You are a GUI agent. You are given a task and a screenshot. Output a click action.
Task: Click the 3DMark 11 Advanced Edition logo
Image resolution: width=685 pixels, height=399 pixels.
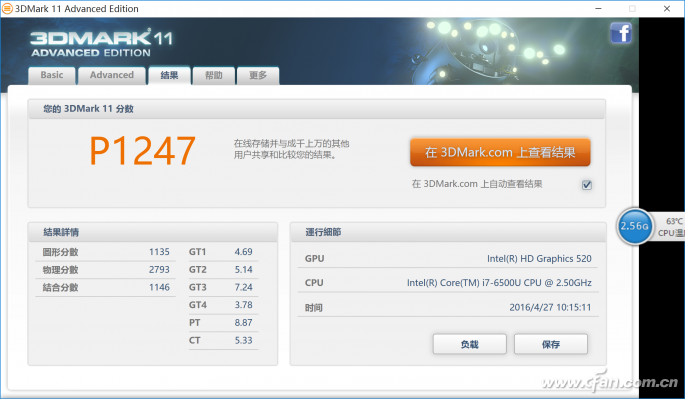(x=101, y=44)
